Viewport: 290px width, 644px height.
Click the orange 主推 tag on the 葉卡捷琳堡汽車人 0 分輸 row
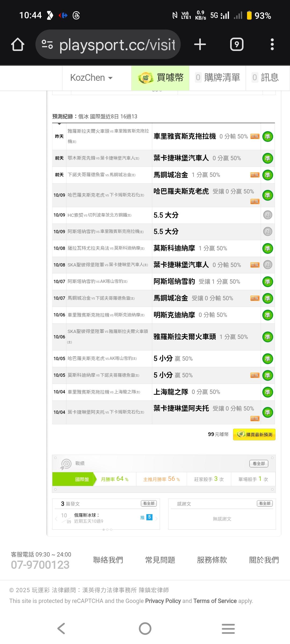pos(255,265)
